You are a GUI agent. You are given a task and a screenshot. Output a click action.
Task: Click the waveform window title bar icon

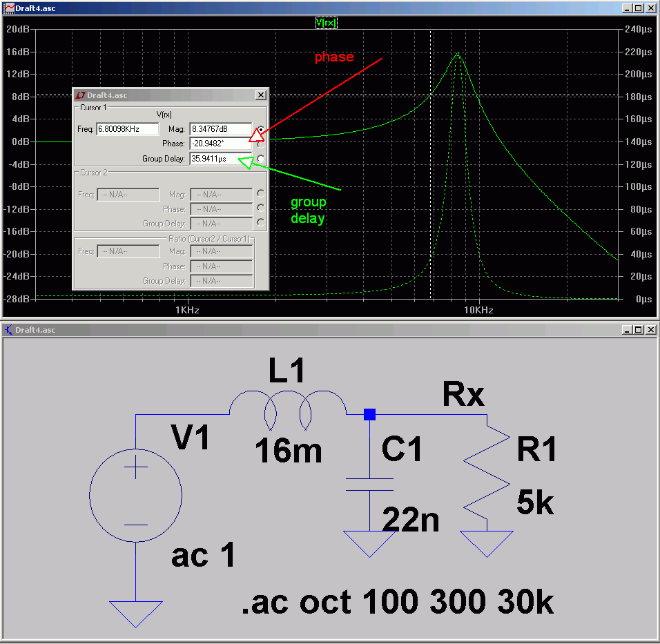(x=8, y=8)
